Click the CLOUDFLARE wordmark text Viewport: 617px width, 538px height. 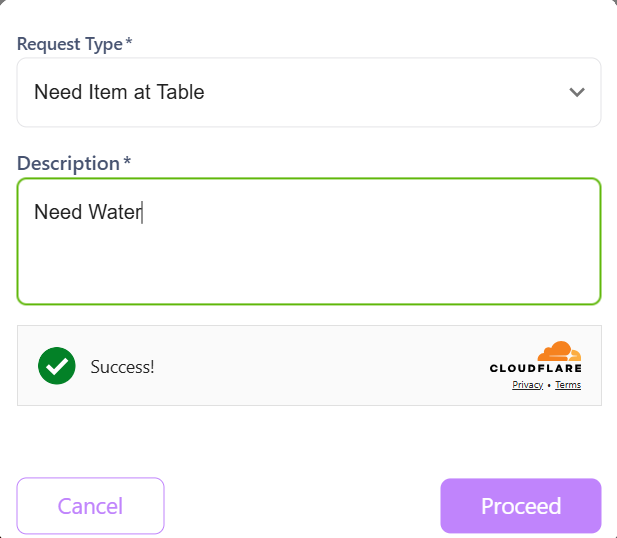535,369
